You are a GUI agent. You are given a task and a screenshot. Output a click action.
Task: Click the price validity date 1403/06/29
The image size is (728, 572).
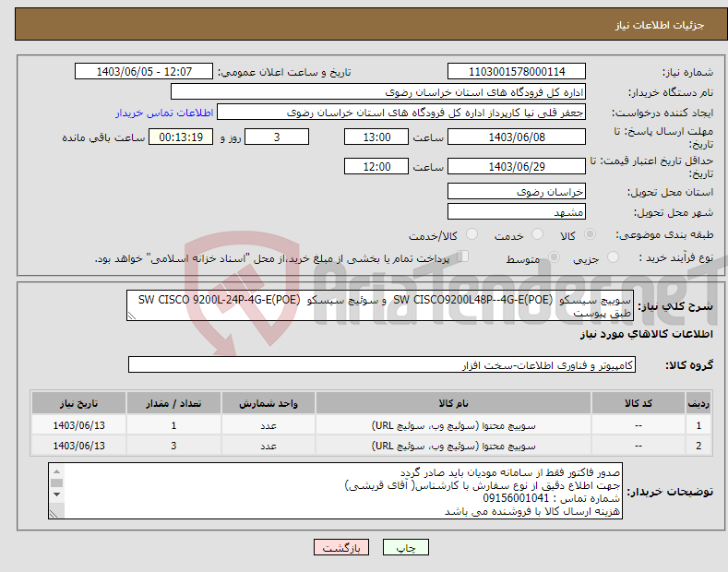[517, 166]
